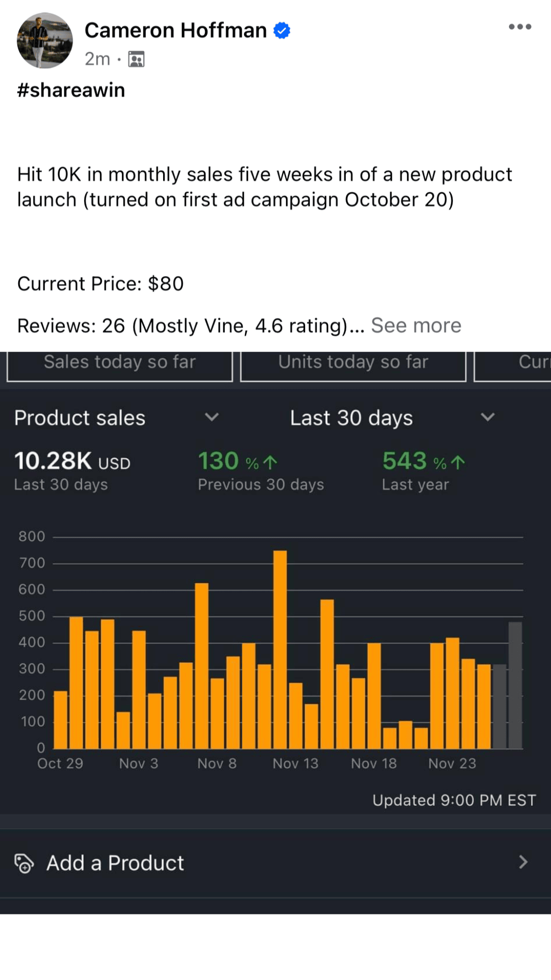The image size is (551, 980).
Task: Click the group audience icon
Action: (136, 59)
